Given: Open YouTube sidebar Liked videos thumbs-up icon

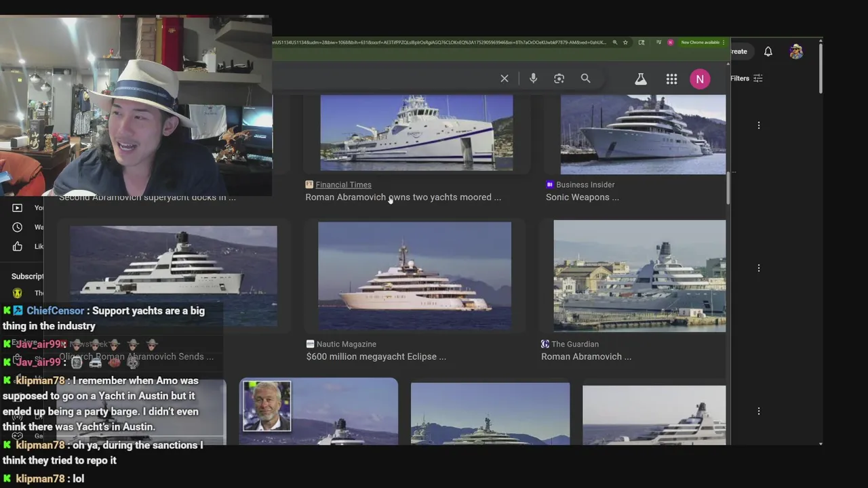Looking at the screenshot, I should coord(18,246).
